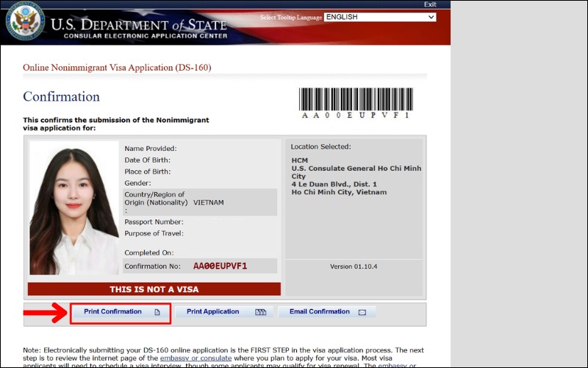
Task: Click the Confirmation heading
Action: point(61,96)
